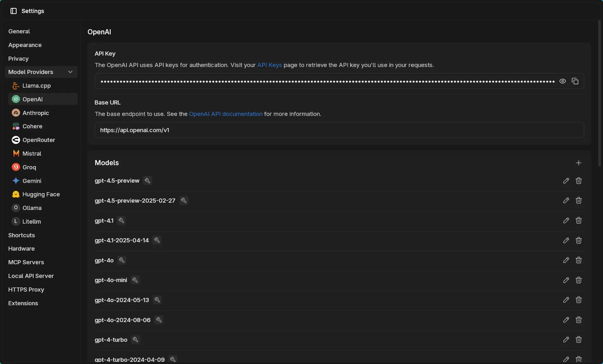The image size is (603, 364).
Task: Open the API Keys link
Action: [269, 65]
